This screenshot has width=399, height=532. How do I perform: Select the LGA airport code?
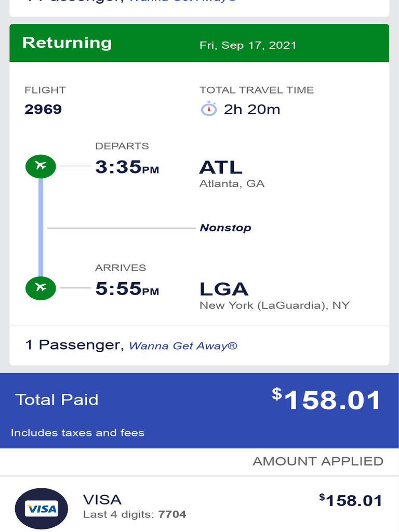click(x=224, y=289)
